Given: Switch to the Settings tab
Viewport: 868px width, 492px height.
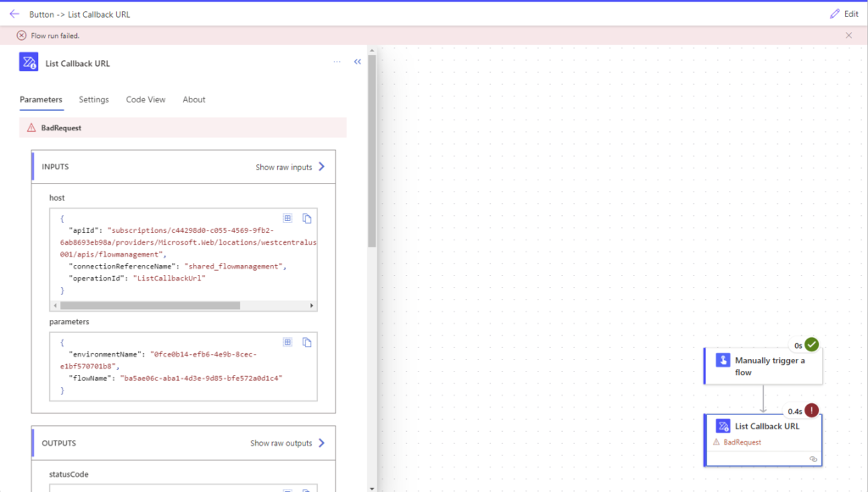Looking at the screenshot, I should coord(93,100).
